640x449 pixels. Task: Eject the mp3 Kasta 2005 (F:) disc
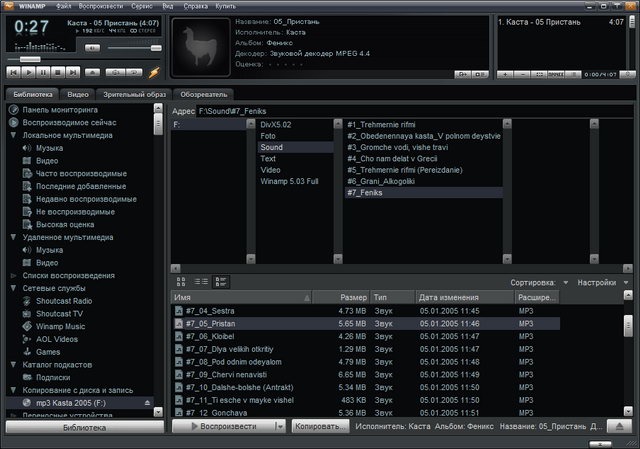pos(147,403)
